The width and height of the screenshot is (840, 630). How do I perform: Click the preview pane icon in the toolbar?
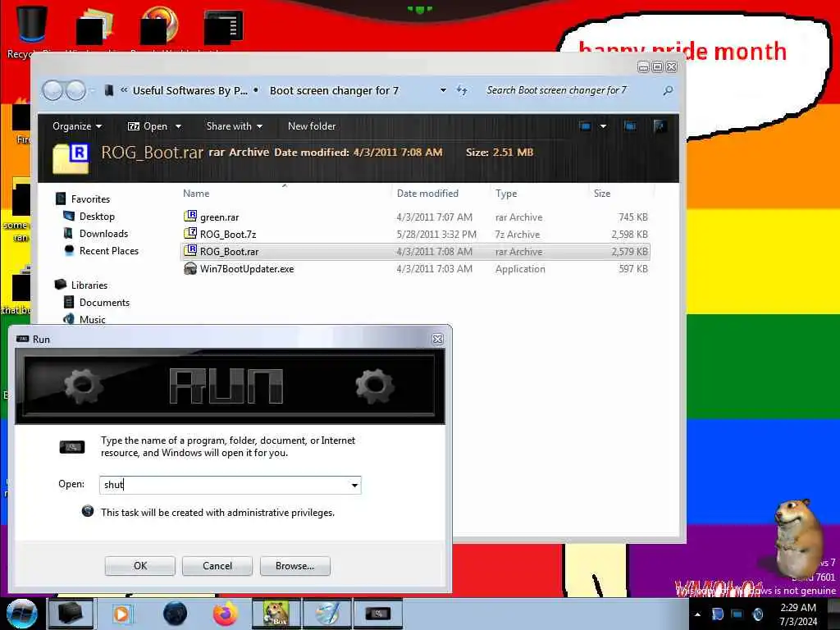click(x=630, y=126)
